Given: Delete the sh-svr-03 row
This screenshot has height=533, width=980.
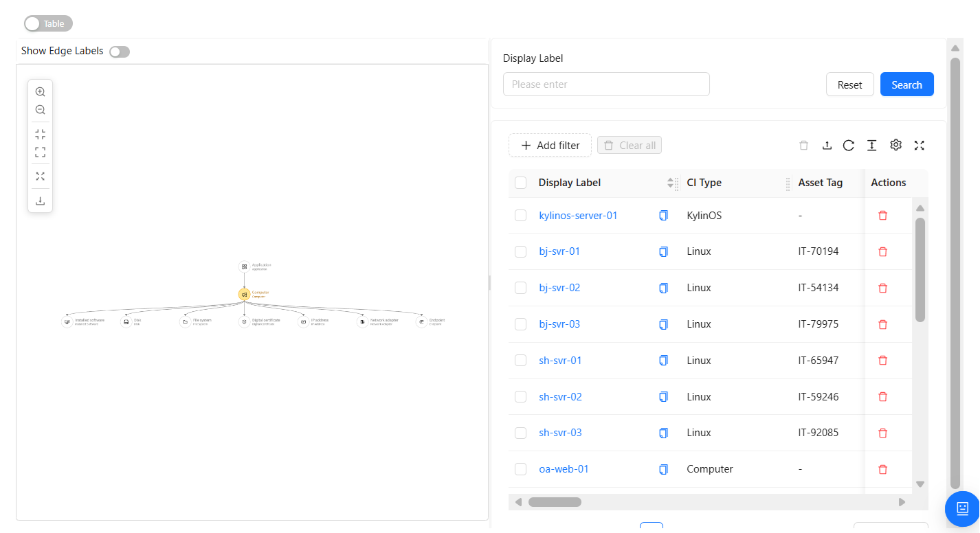Looking at the screenshot, I should 883,433.
